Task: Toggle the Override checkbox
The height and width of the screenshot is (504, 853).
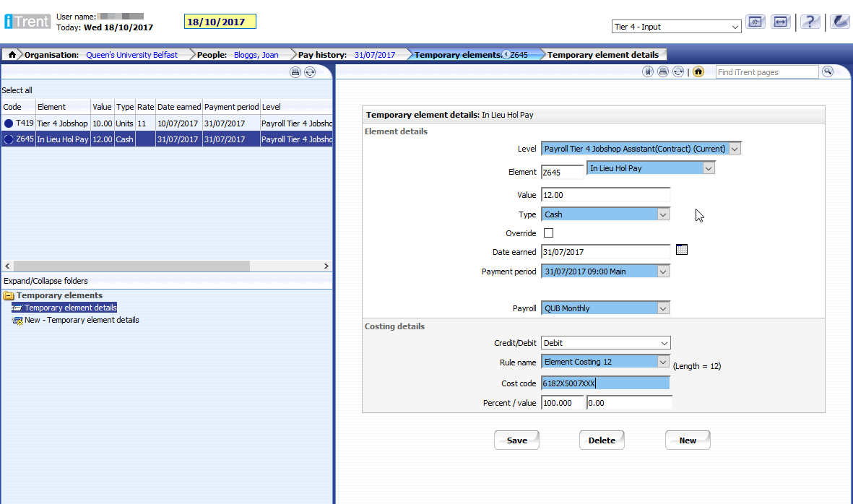Action: click(548, 233)
